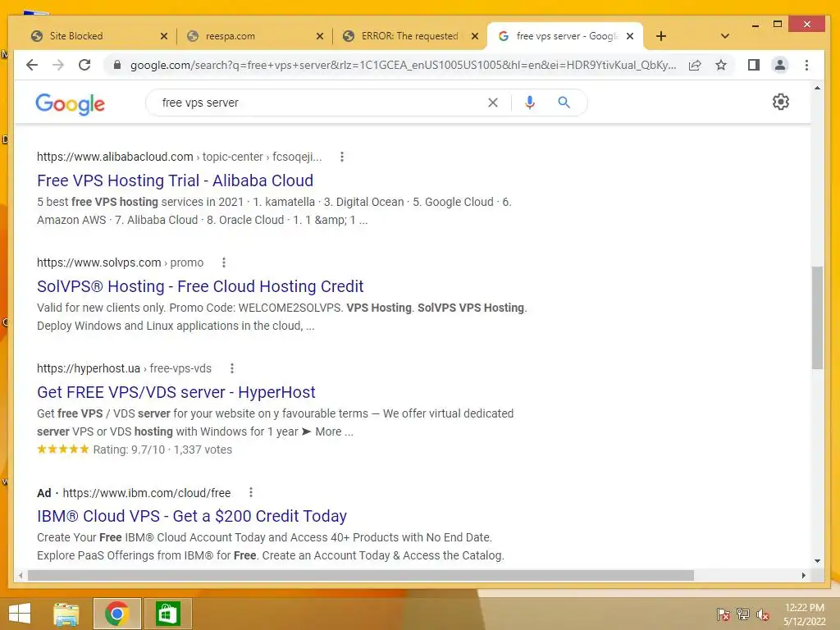Screen dimensions: 840x630
Task: Open the Windows Store from taskbar
Action: coord(167,614)
